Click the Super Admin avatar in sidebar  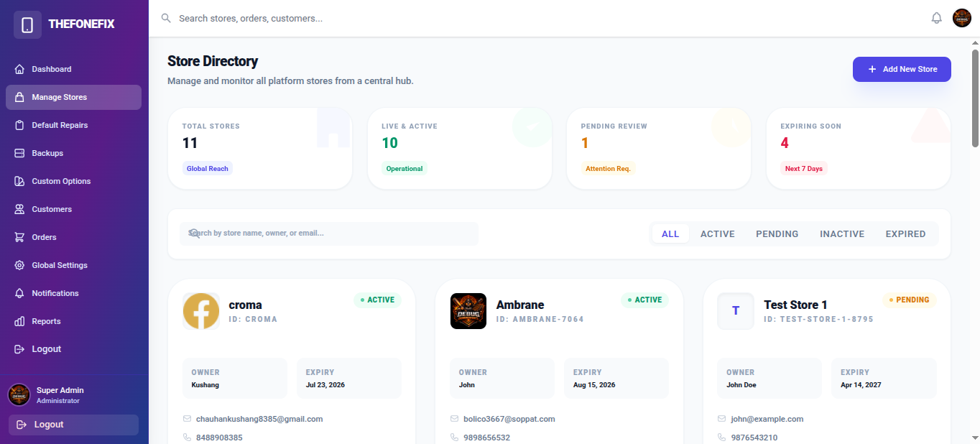point(19,395)
